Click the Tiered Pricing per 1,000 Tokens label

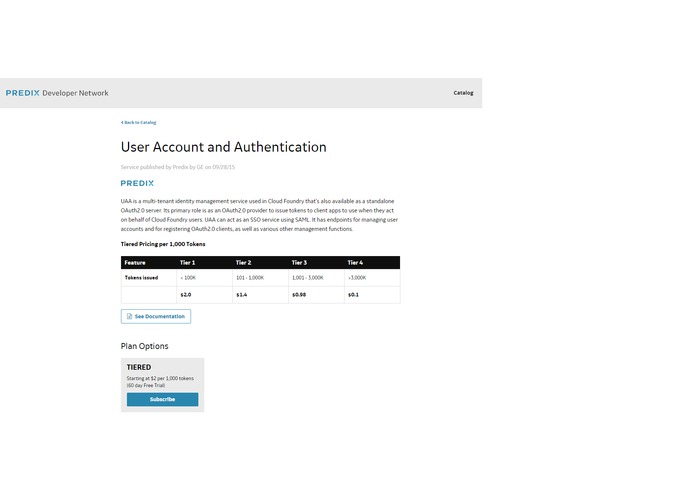pyautogui.click(x=163, y=244)
